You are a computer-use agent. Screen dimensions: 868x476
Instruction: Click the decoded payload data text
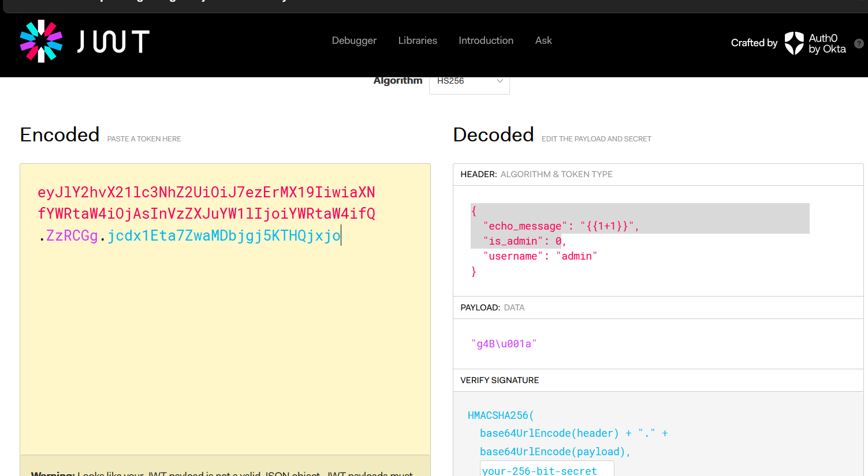504,344
